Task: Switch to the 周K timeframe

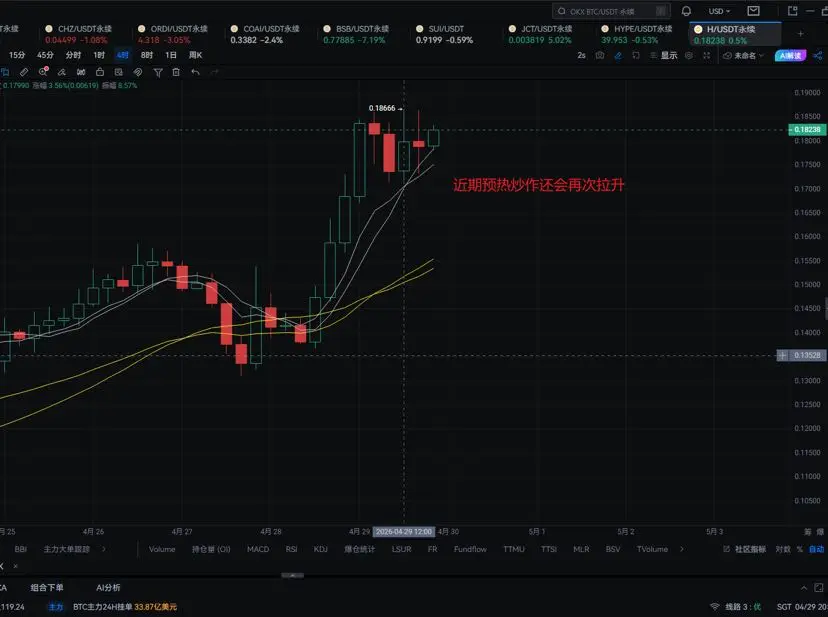Action: click(195, 55)
